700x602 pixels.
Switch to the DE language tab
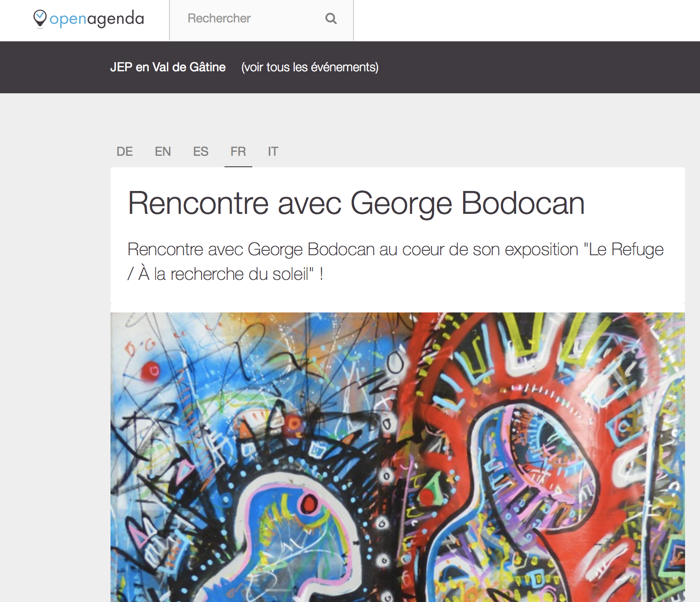[x=125, y=151]
